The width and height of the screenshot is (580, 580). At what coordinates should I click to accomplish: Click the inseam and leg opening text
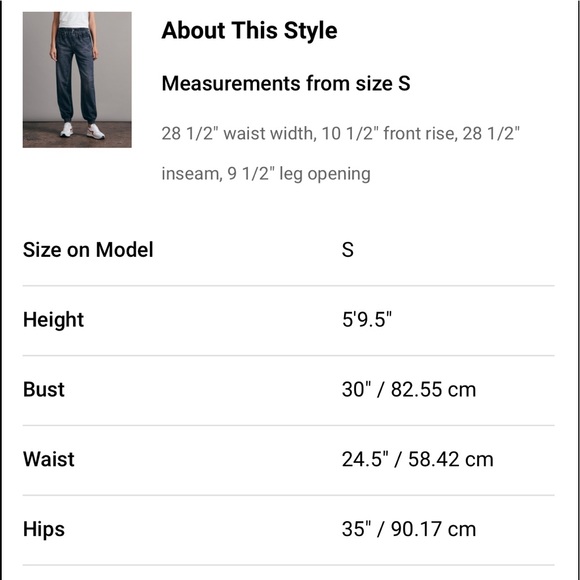click(266, 173)
